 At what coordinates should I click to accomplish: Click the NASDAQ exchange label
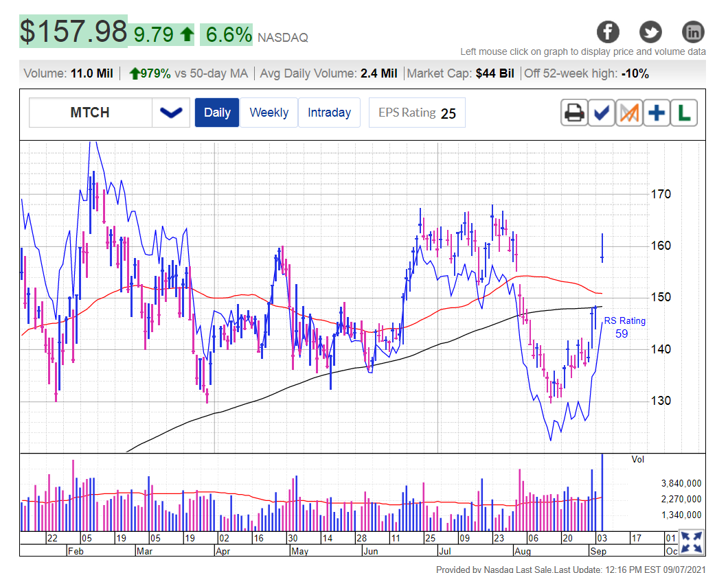pos(283,38)
